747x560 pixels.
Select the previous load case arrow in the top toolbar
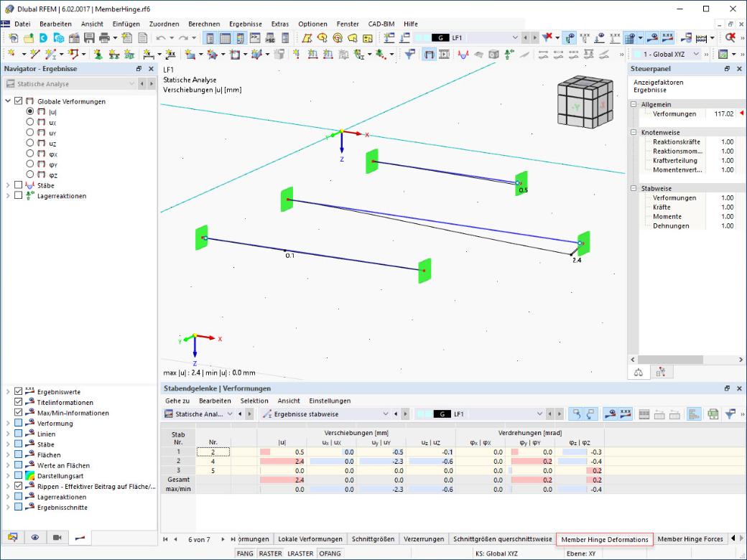(x=525, y=37)
